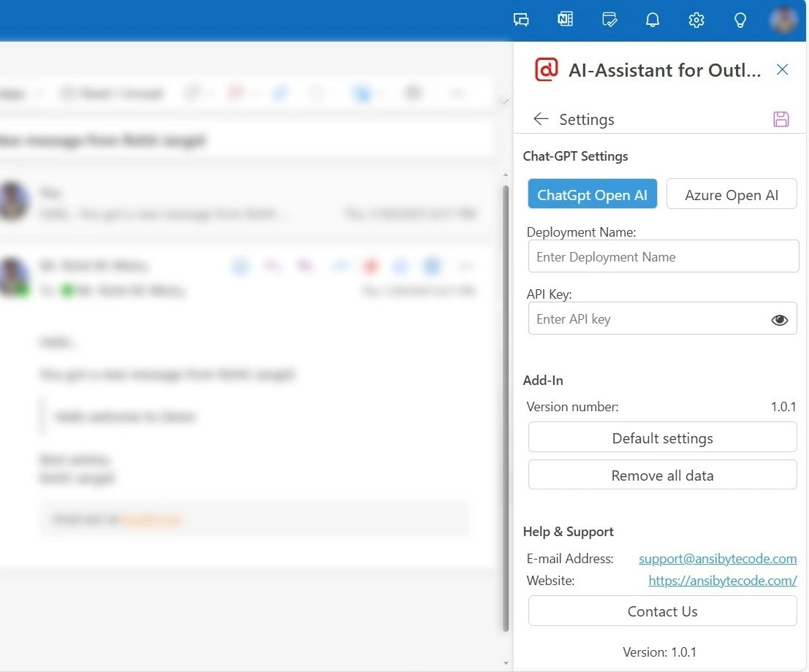Screen dimensions: 809x672
Task: Open the OneNote feed icon in the header
Action: click(x=565, y=20)
